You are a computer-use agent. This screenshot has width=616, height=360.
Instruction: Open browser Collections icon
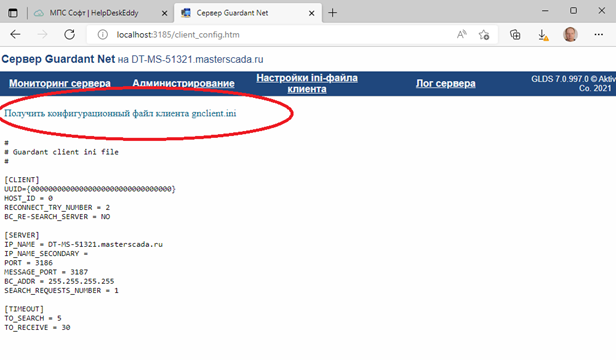pyautogui.click(x=515, y=35)
